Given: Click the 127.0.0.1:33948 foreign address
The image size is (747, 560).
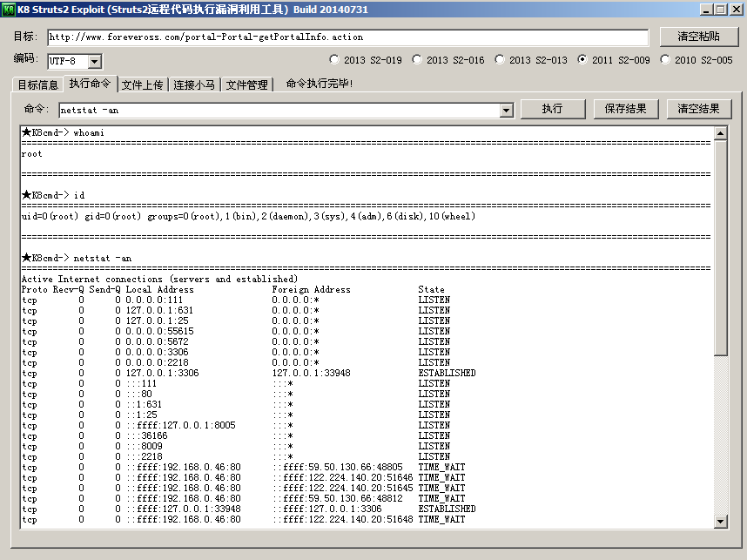Looking at the screenshot, I should pos(311,373).
